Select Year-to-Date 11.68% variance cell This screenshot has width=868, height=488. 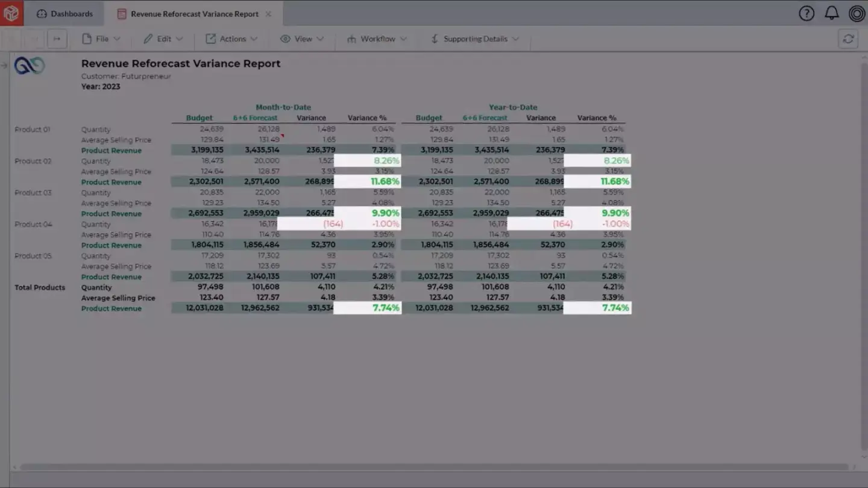pyautogui.click(x=597, y=181)
